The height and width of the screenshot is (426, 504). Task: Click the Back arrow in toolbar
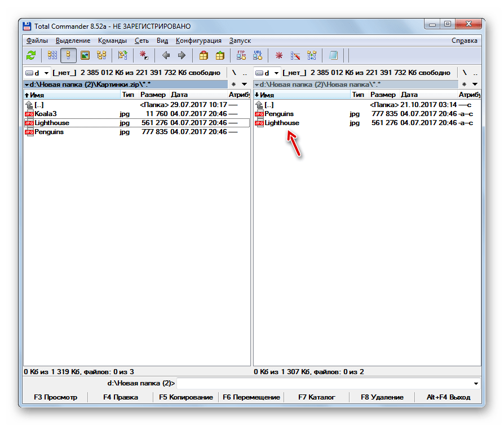[x=166, y=55]
